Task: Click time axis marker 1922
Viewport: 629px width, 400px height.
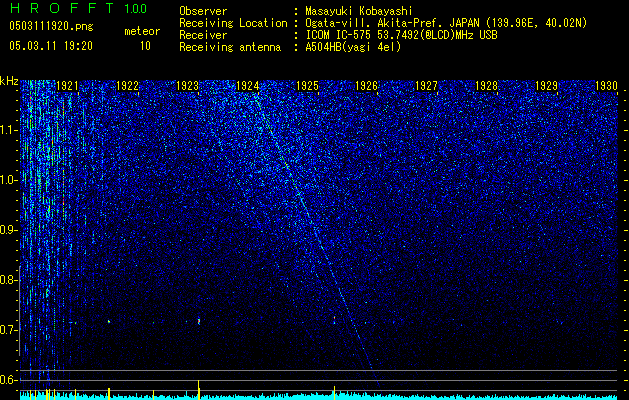Action: coord(128,85)
